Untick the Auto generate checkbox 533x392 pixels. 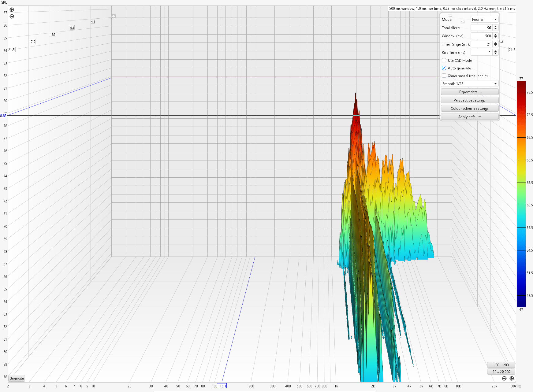[444, 68]
